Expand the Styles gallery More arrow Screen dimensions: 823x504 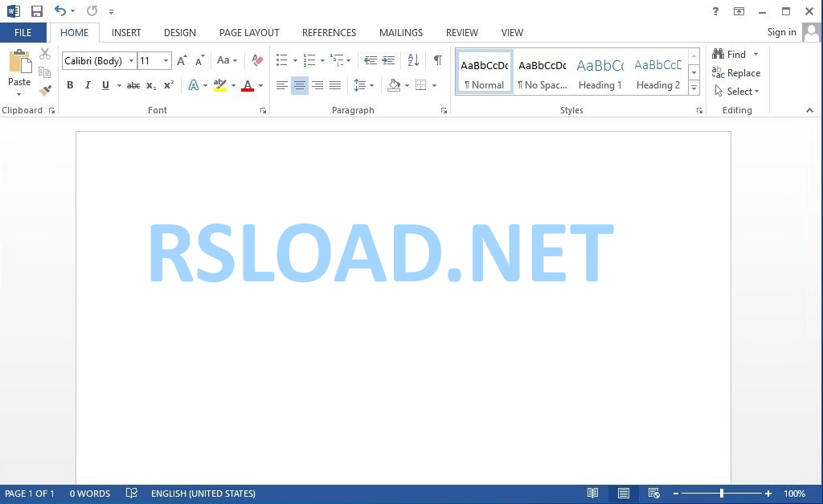[694, 88]
